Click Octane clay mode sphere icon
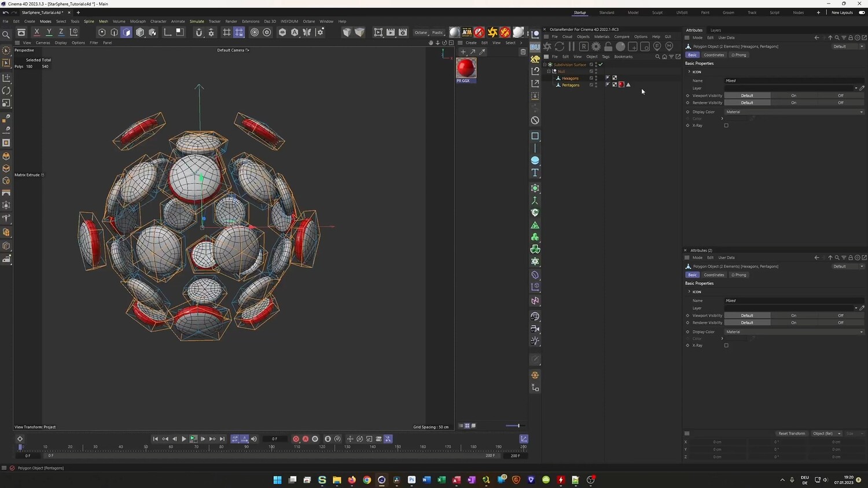Viewport: 868px width, 488px height. point(620,46)
